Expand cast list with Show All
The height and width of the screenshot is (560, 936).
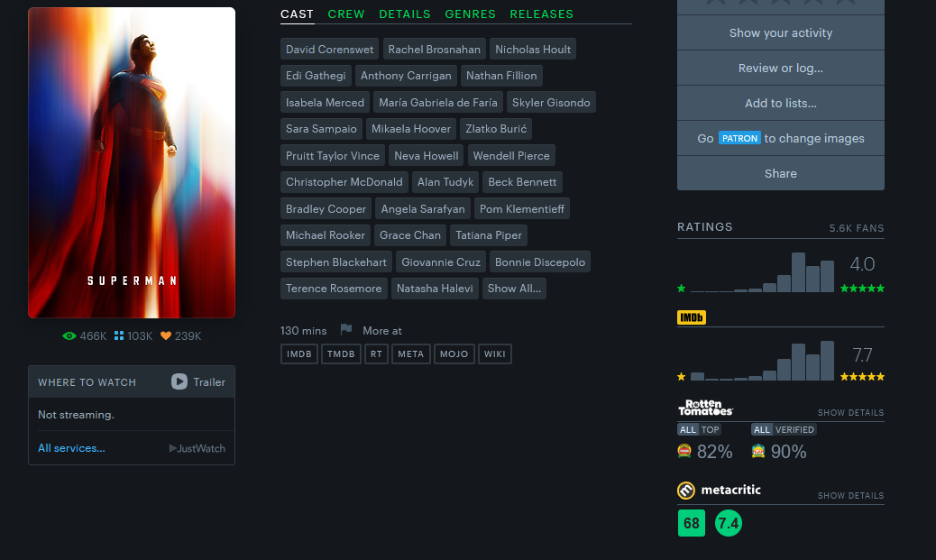514,289
